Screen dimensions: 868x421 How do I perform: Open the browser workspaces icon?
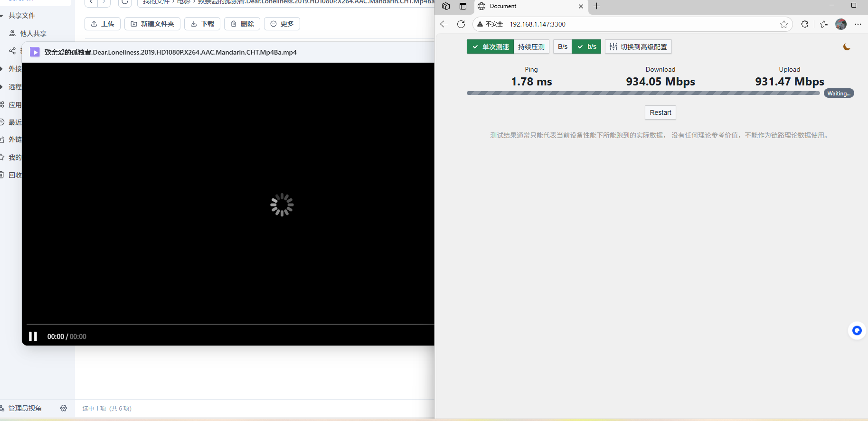tap(446, 6)
